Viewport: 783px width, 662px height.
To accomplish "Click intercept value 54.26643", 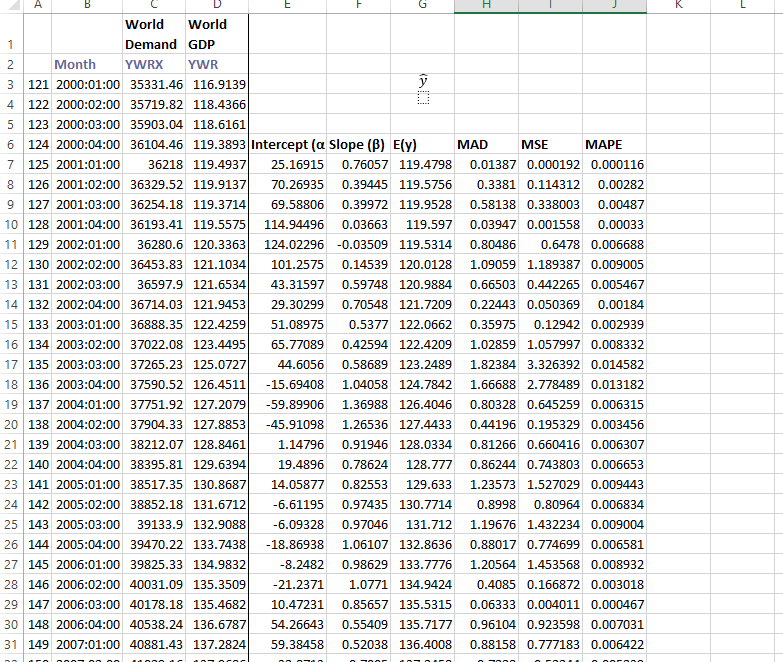I will 288,625.
